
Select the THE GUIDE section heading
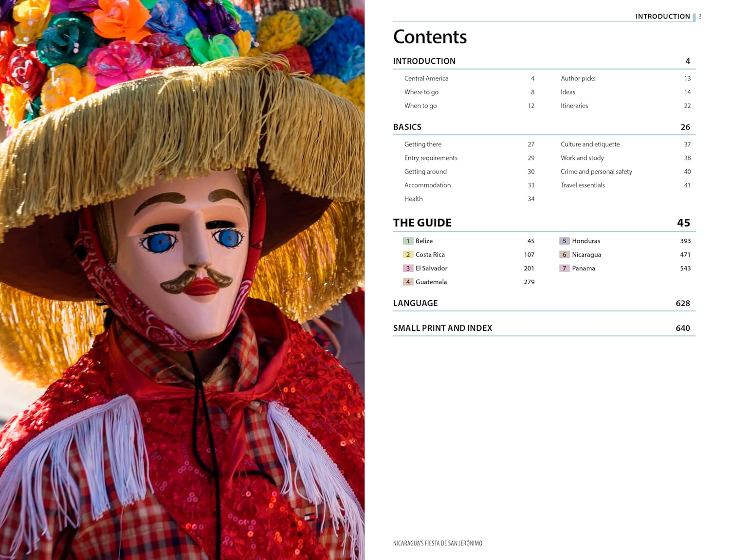pos(421,222)
